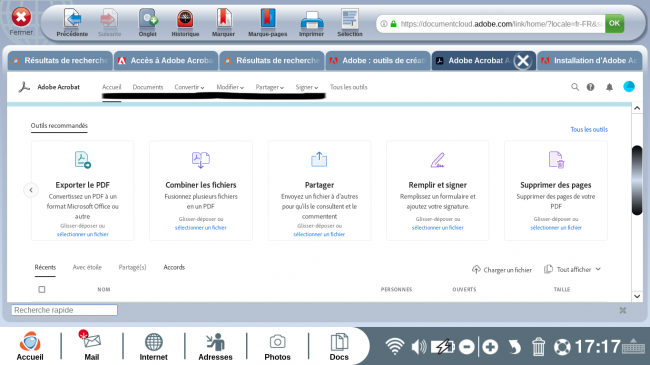The image size is (650, 365).
Task: Print the page with Imprimer icon
Action: [311, 20]
